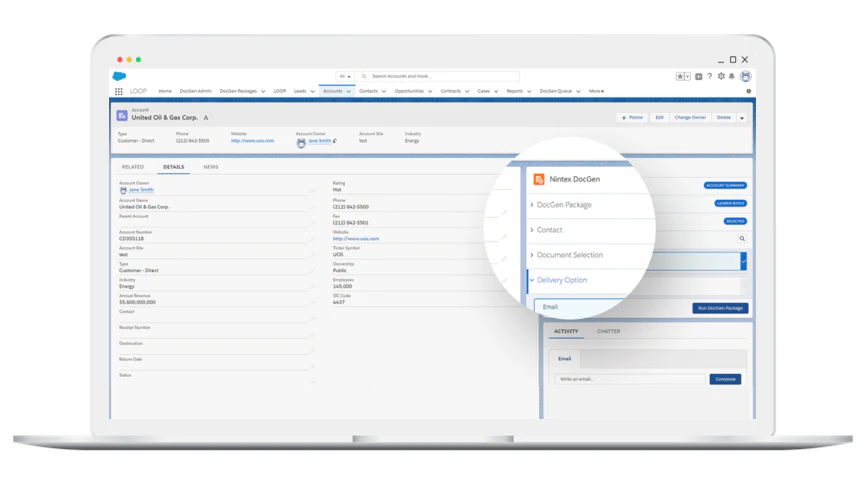Click the macOS green maximize dot
Viewport: 865px width, 483px height.
click(138, 60)
